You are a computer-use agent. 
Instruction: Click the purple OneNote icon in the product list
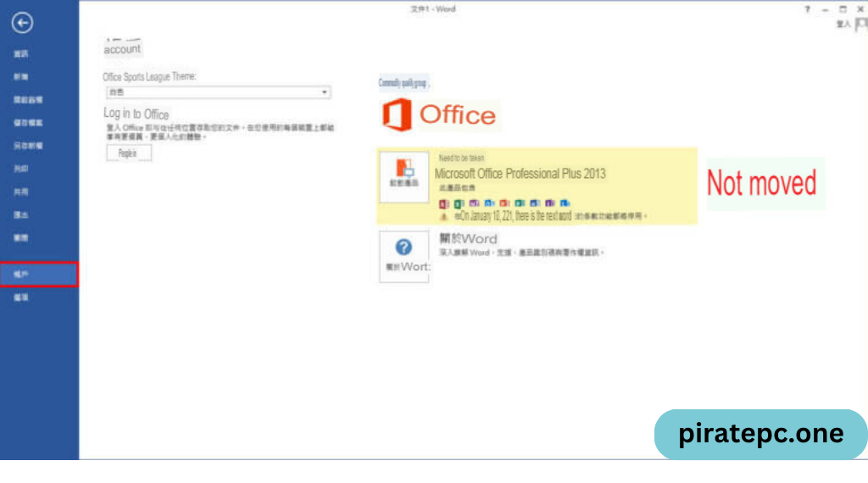point(474,203)
